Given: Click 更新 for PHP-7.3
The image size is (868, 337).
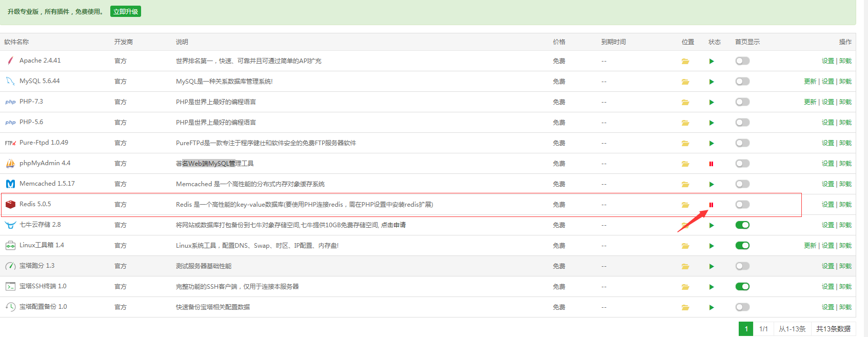Looking at the screenshot, I should pos(810,102).
